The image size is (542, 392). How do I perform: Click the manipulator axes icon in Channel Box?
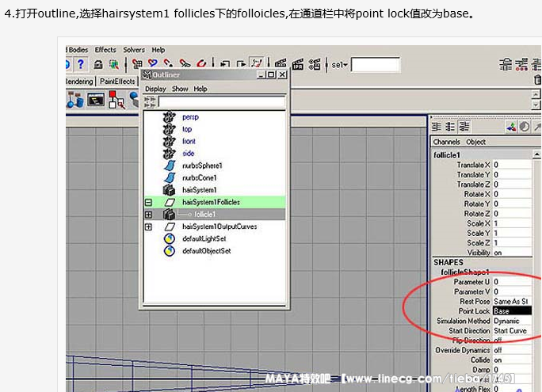[513, 127]
